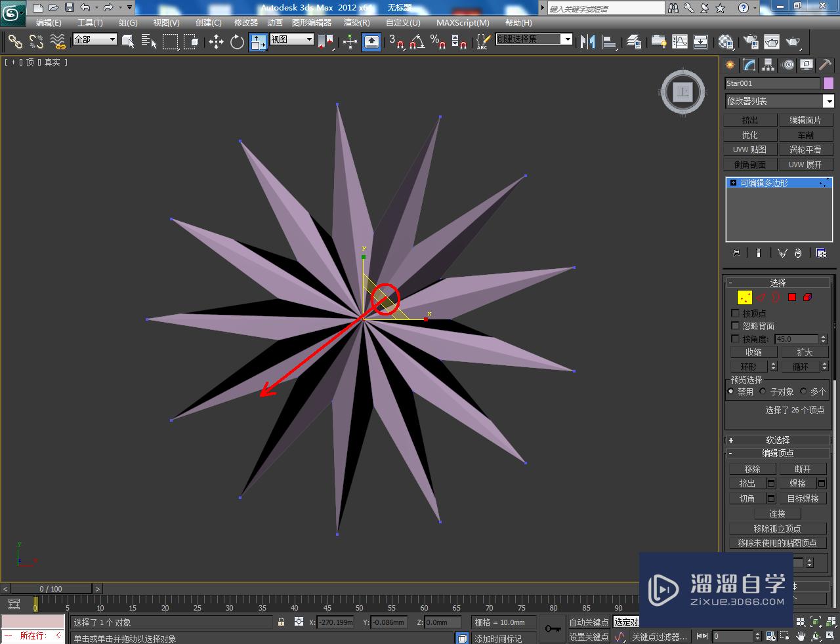The height and width of the screenshot is (644, 840).
Task: Open the Material Editor
Action: 725,42
